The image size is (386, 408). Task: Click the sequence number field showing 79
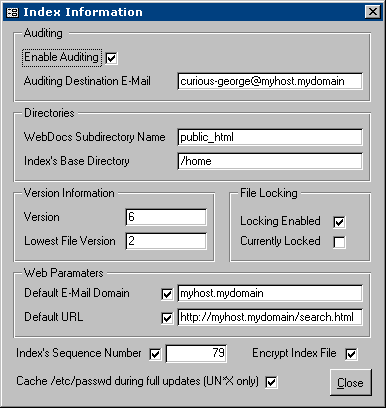[196, 353]
